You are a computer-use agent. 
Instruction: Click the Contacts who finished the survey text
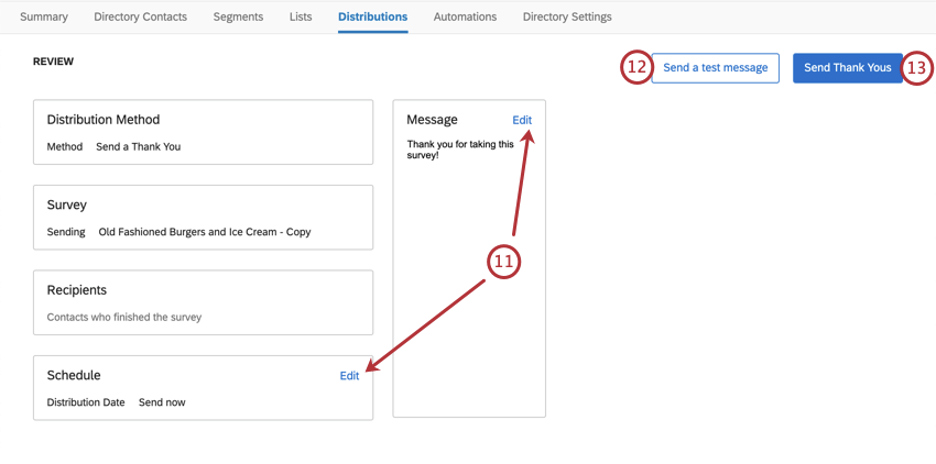point(124,317)
